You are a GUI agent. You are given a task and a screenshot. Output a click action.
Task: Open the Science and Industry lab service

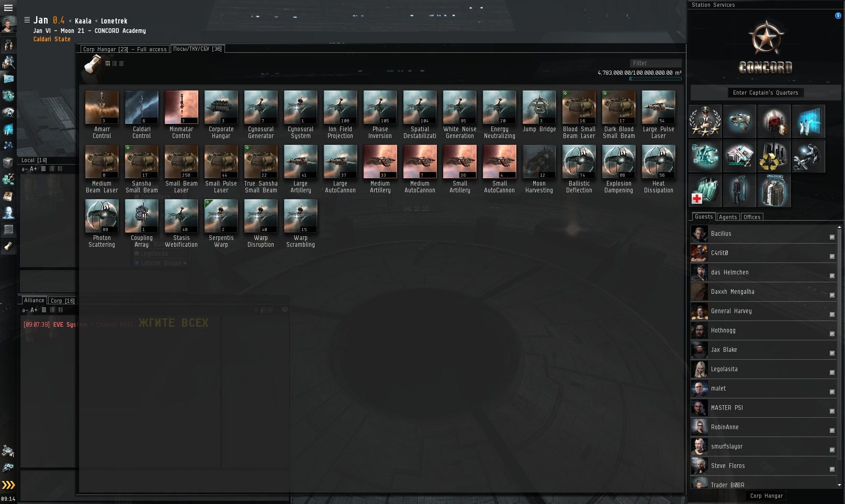tap(808, 121)
